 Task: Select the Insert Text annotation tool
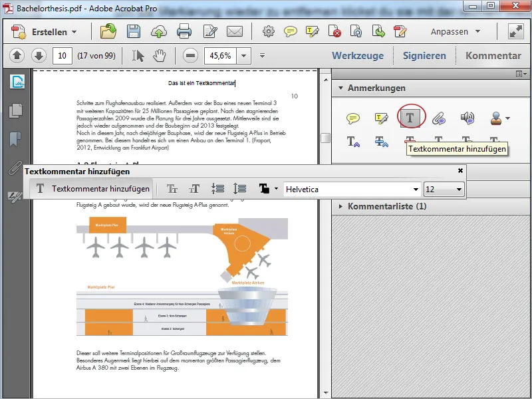point(351,140)
